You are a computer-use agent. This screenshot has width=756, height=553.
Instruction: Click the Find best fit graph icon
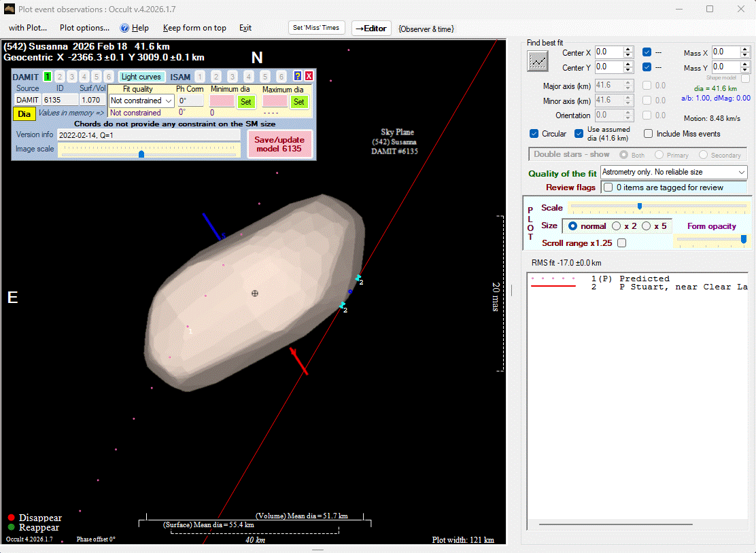point(538,61)
